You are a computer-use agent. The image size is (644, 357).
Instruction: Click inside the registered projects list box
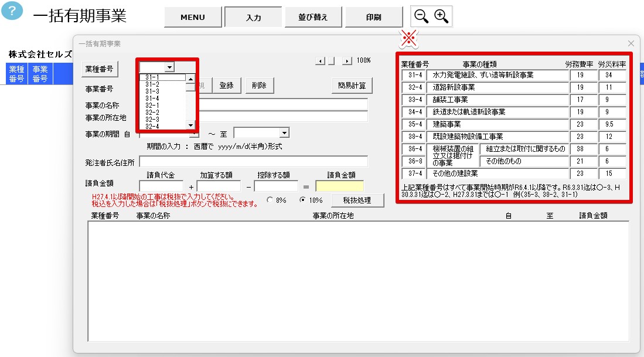(358, 281)
